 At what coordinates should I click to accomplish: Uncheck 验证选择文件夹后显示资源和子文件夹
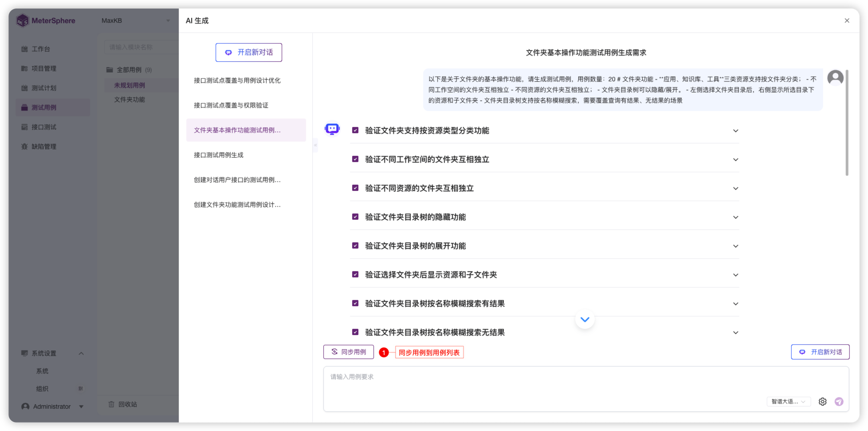click(x=355, y=275)
